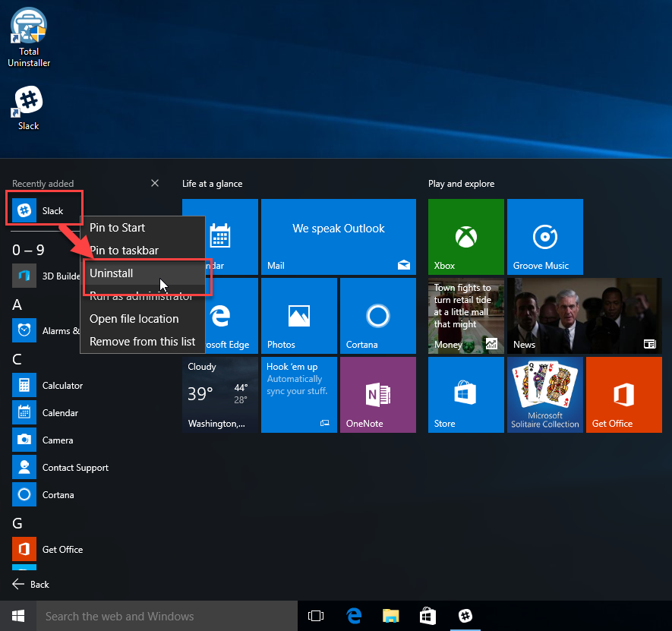The height and width of the screenshot is (631, 672).
Task: Dismiss the Recently added section
Action: coord(155,184)
